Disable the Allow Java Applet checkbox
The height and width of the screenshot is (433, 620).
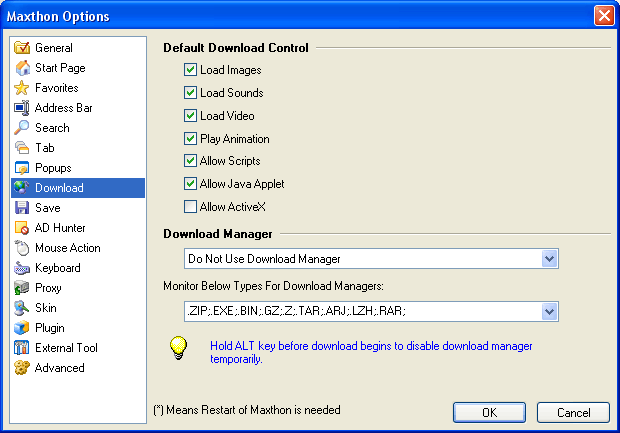[x=190, y=184]
